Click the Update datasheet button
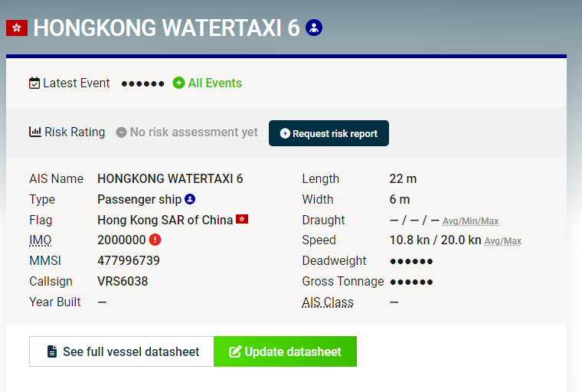 click(x=285, y=351)
